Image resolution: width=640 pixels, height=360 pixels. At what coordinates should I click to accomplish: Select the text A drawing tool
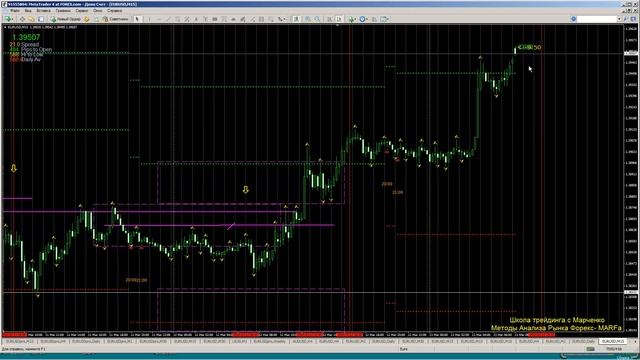tap(196, 19)
